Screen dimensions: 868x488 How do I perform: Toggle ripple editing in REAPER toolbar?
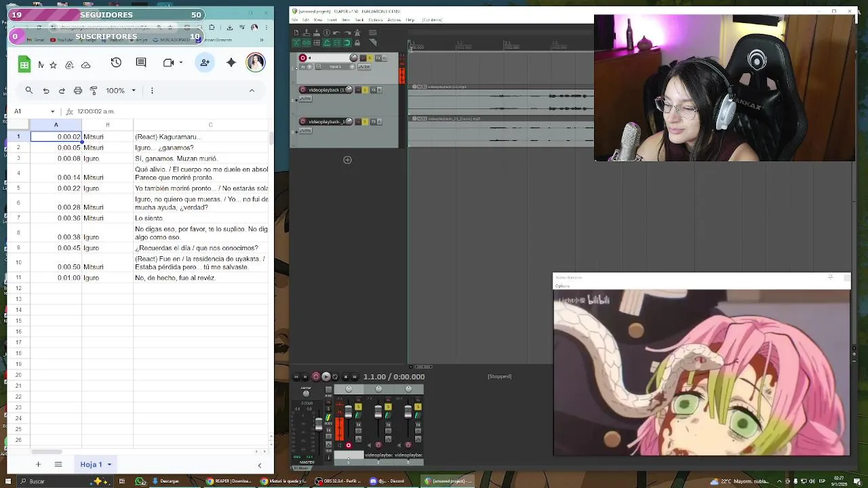coord(317,43)
